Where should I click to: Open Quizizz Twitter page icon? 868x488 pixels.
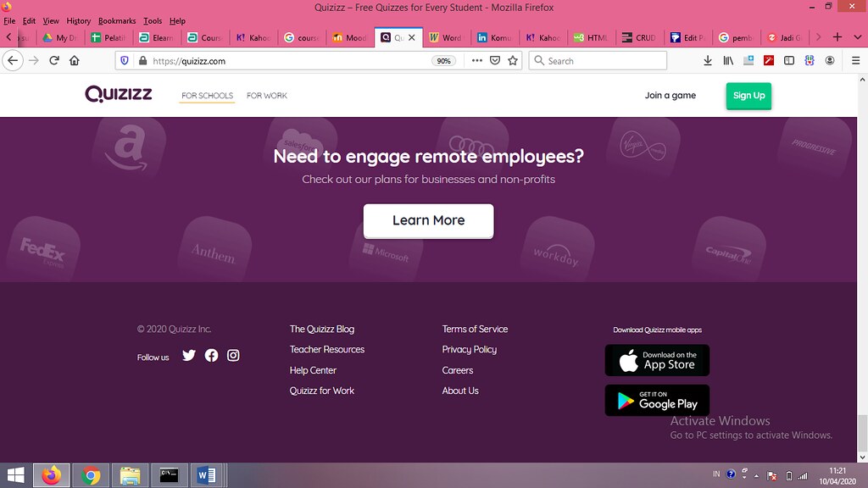[189, 355]
